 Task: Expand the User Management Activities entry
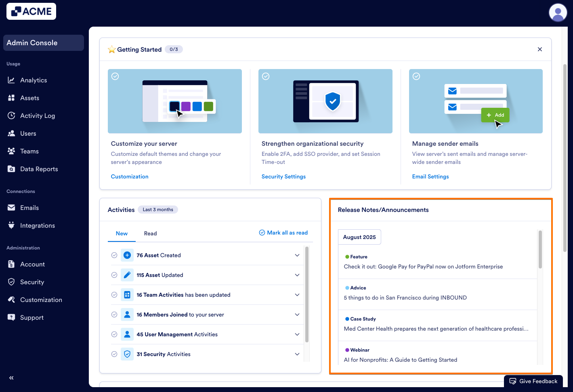[297, 334]
